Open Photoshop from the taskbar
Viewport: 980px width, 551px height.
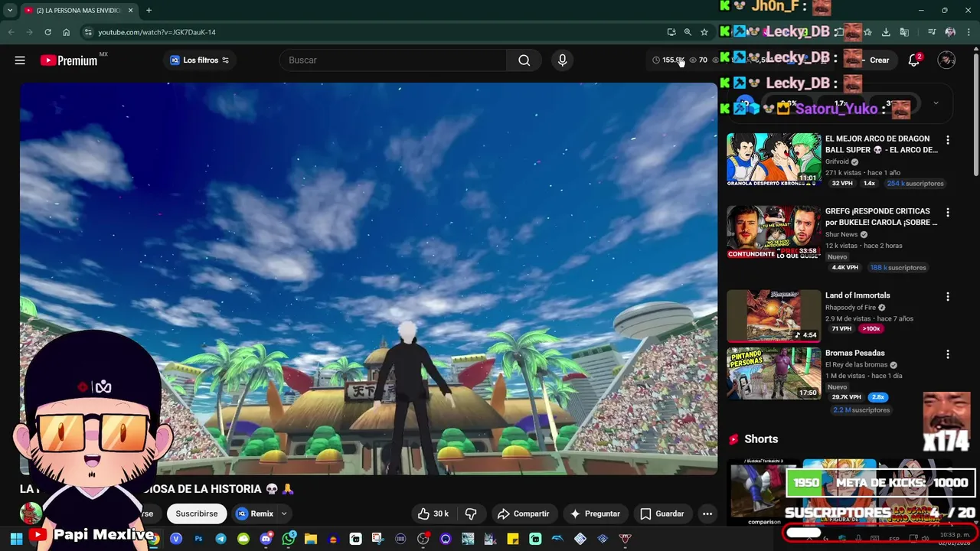pos(198,539)
